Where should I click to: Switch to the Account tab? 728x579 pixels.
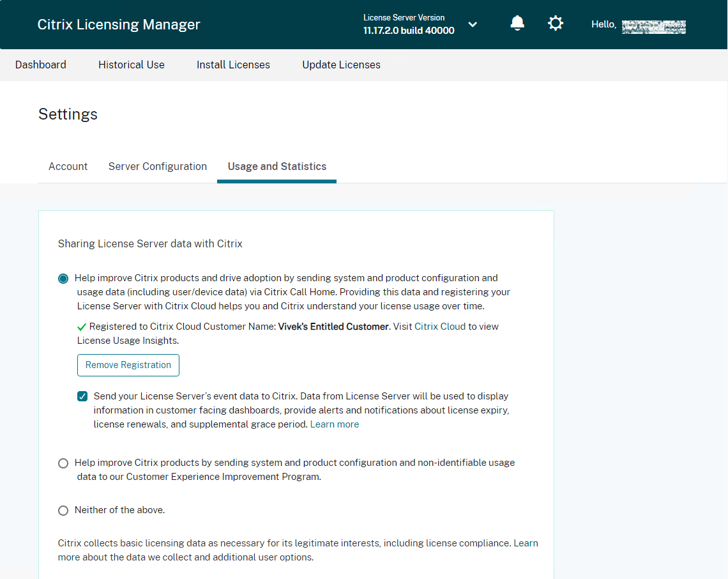point(68,166)
